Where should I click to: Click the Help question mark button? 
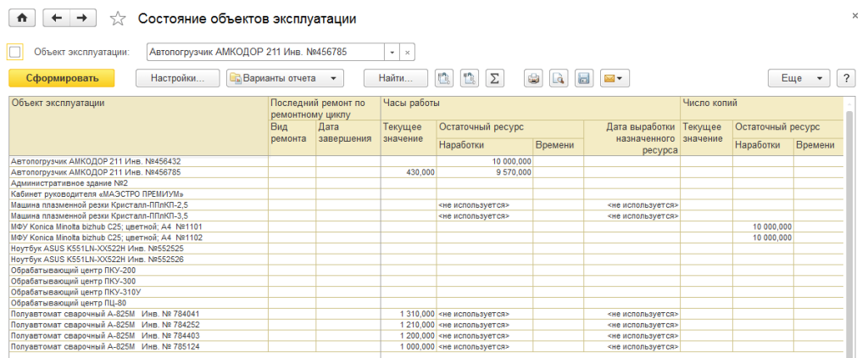[x=844, y=78]
